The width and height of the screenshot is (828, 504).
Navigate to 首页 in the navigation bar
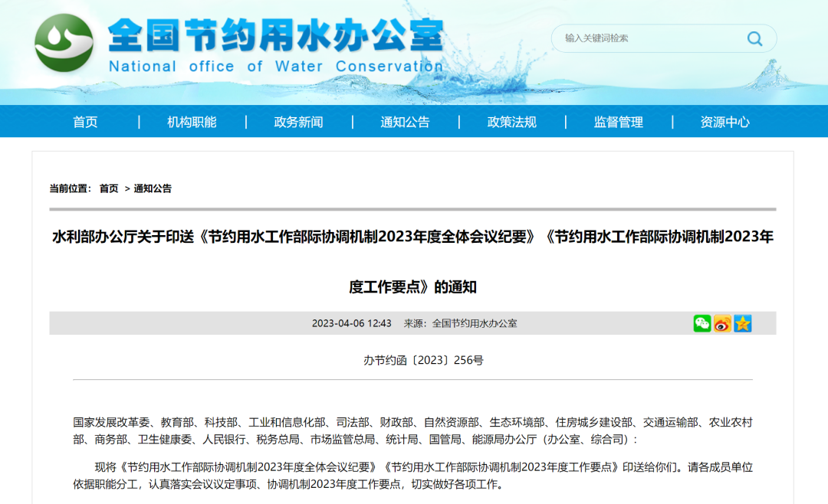click(87, 121)
